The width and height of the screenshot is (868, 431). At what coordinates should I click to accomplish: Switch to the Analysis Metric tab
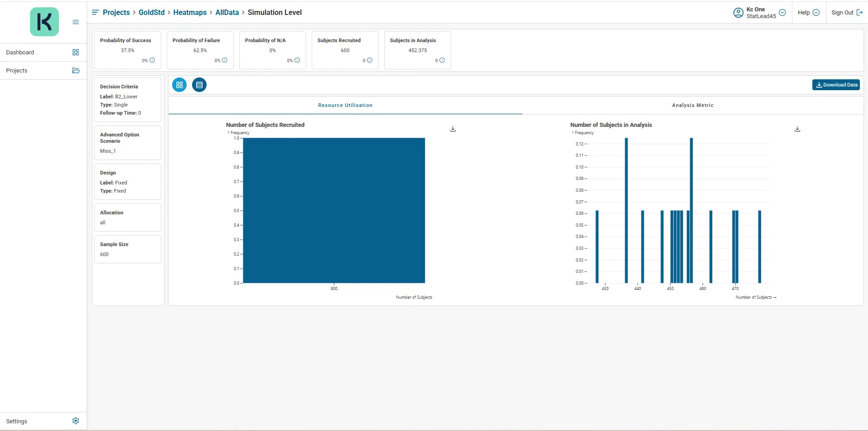click(x=692, y=105)
